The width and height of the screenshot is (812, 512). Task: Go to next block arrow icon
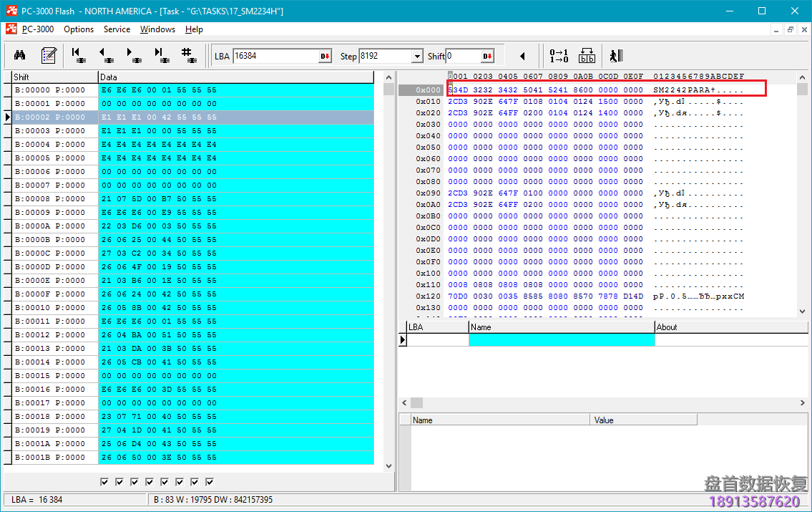[133, 56]
